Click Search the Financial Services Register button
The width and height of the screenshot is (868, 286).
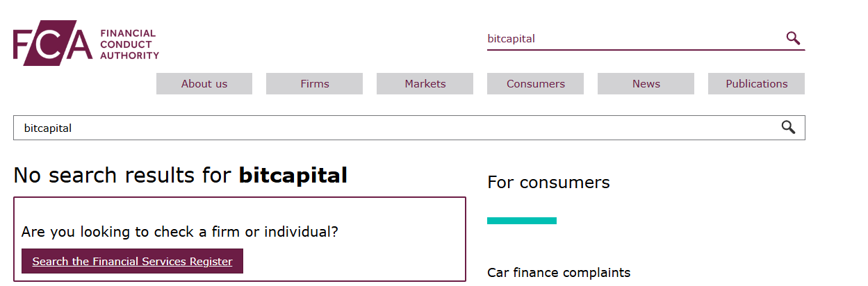click(x=132, y=262)
